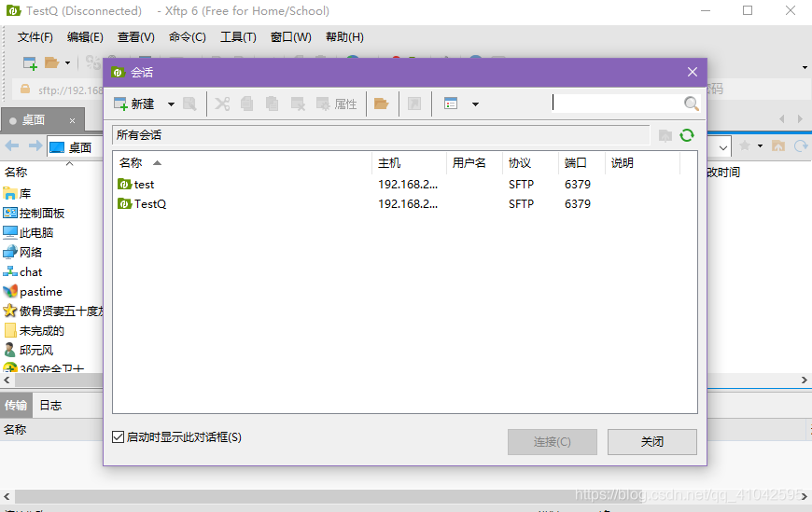Select the test session row
The width and height of the screenshot is (812, 512).
click(x=405, y=185)
